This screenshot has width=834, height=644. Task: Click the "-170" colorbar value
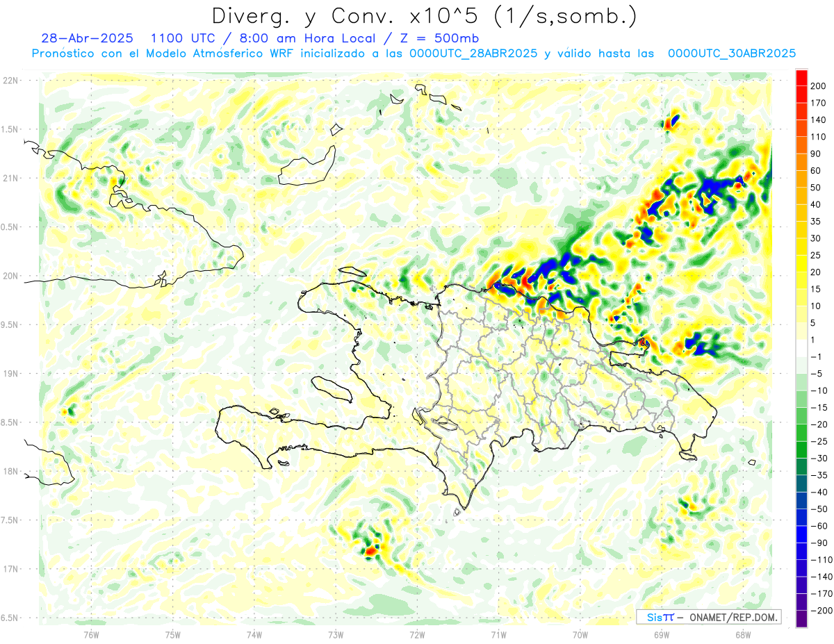coord(821,593)
